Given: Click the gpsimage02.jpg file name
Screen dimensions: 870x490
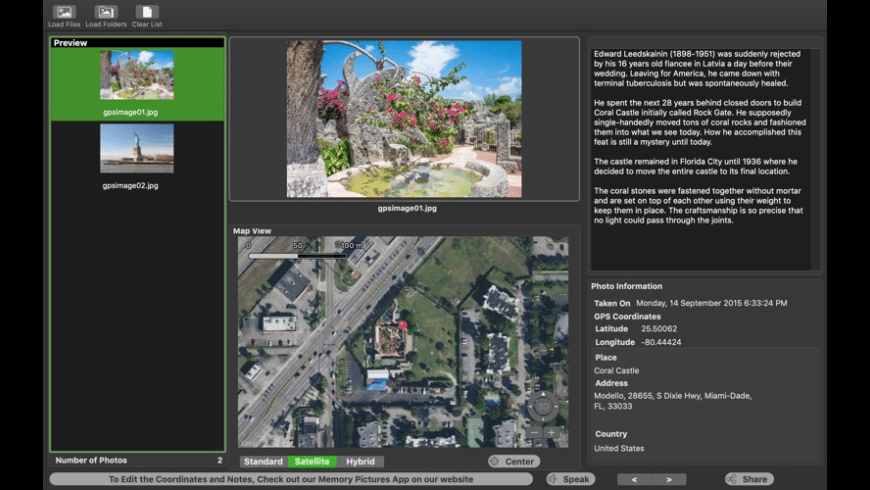Looking at the screenshot, I should [130, 185].
